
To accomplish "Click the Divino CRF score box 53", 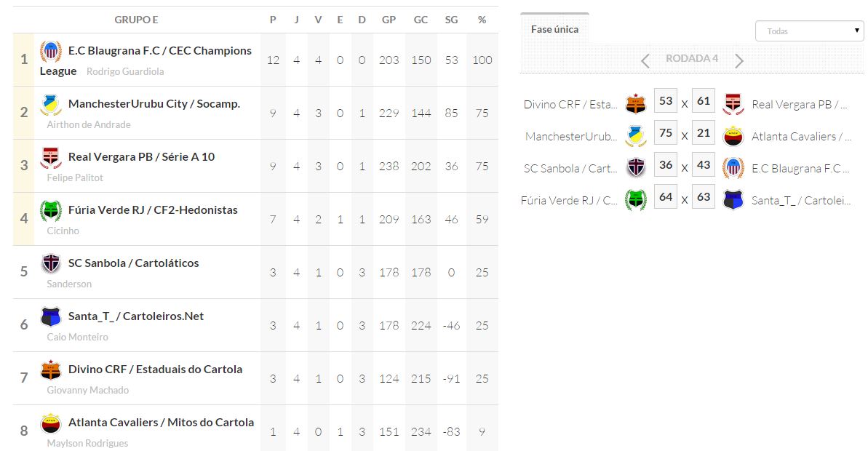I will point(665,102).
